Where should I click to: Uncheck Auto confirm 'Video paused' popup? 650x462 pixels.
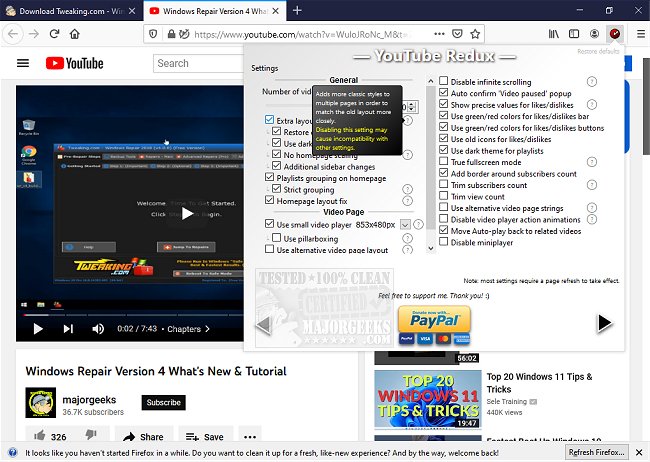point(444,92)
